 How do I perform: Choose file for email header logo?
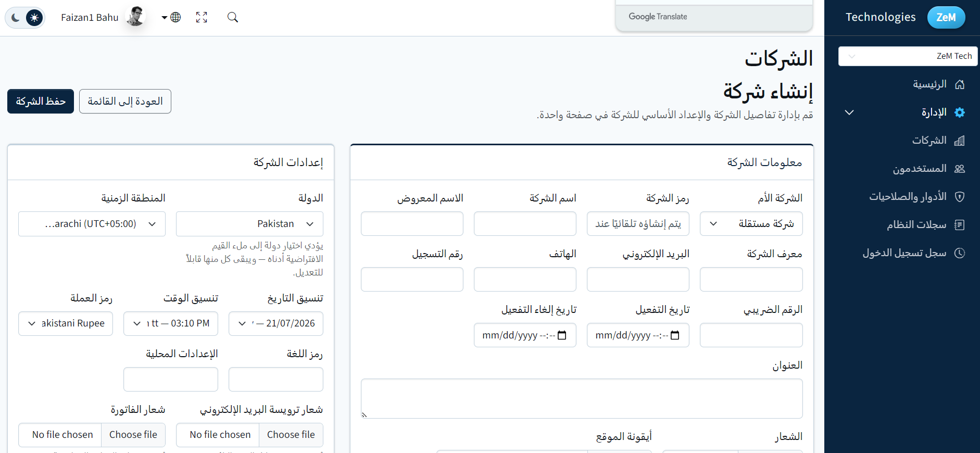(x=291, y=435)
